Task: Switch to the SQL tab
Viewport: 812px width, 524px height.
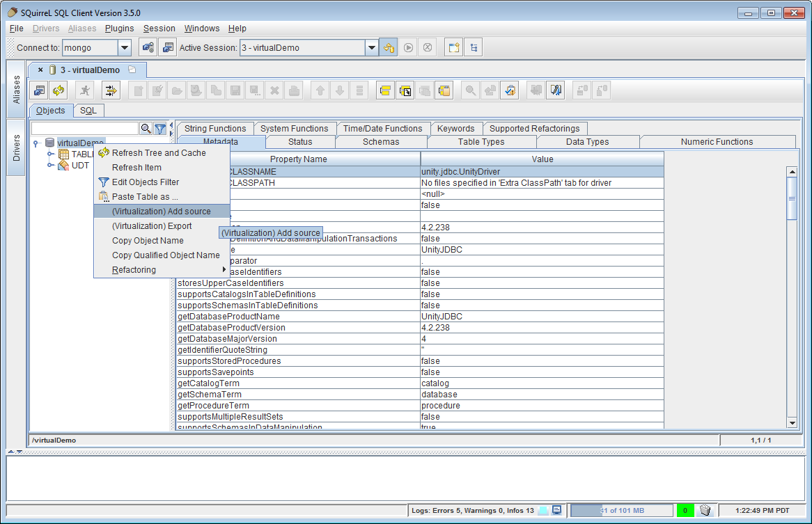Action: (x=88, y=111)
